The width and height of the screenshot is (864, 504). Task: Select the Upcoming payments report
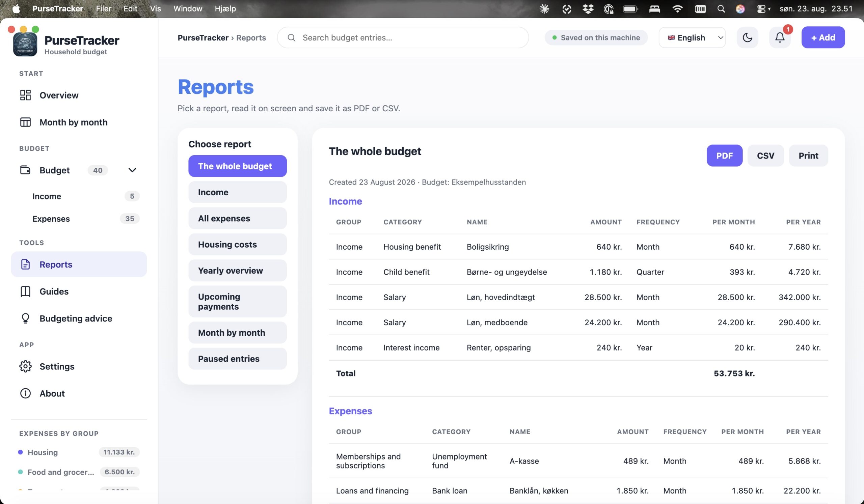[238, 302]
